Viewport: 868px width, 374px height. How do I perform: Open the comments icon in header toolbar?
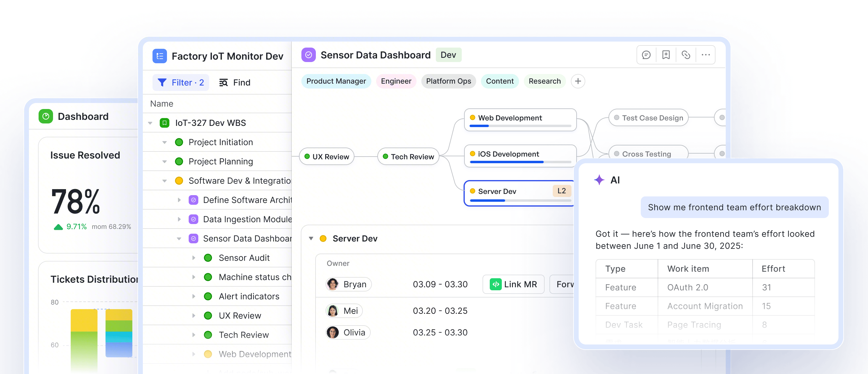[646, 55]
